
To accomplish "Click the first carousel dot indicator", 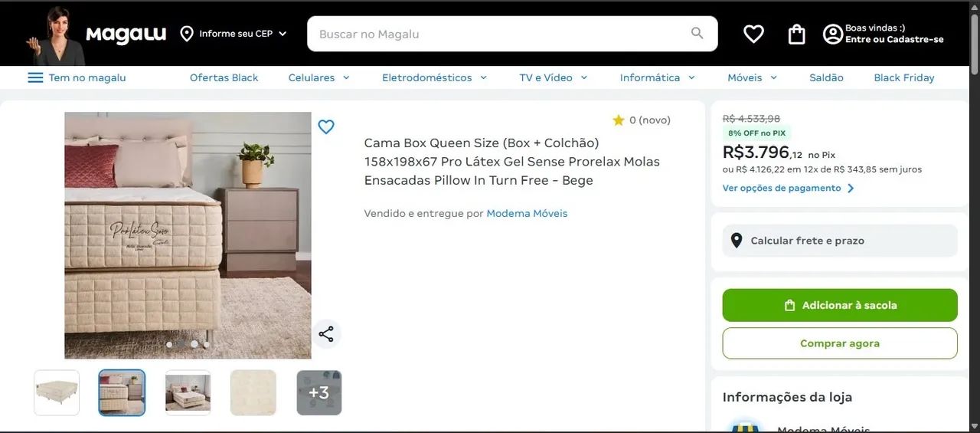I will pyautogui.click(x=169, y=344).
